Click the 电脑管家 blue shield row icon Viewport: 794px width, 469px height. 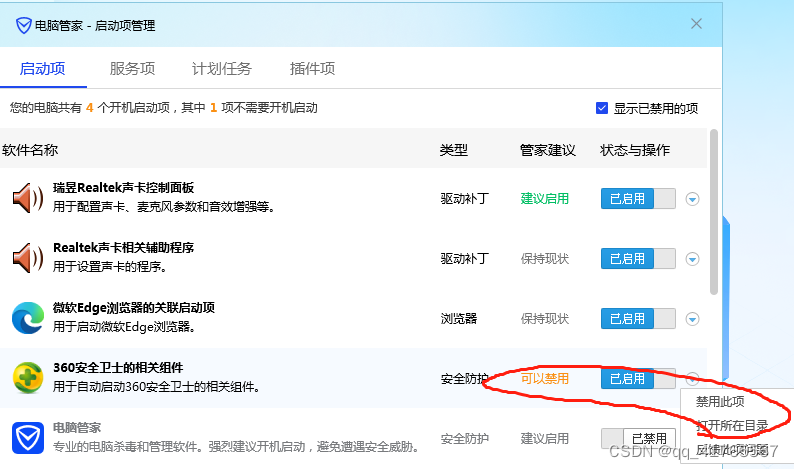[28, 438]
